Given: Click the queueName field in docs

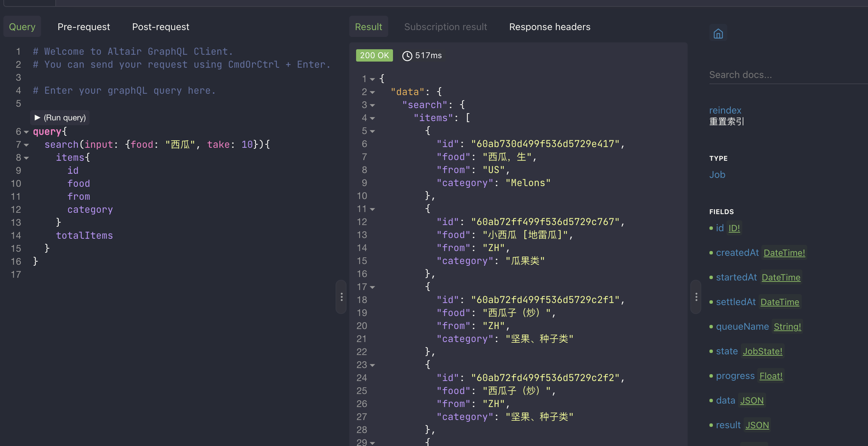Looking at the screenshot, I should pos(742,327).
